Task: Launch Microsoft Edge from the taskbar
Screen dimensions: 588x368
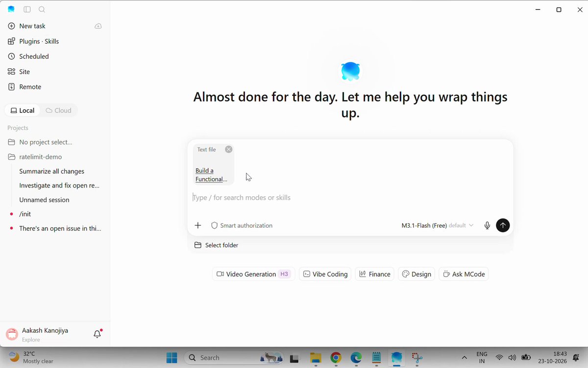Action: tap(356, 358)
